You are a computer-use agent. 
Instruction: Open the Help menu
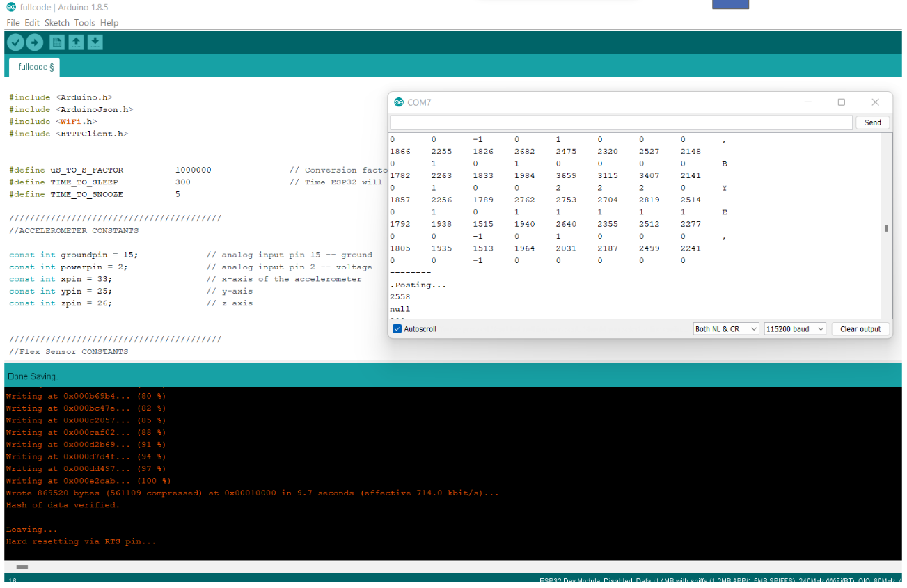[109, 23]
